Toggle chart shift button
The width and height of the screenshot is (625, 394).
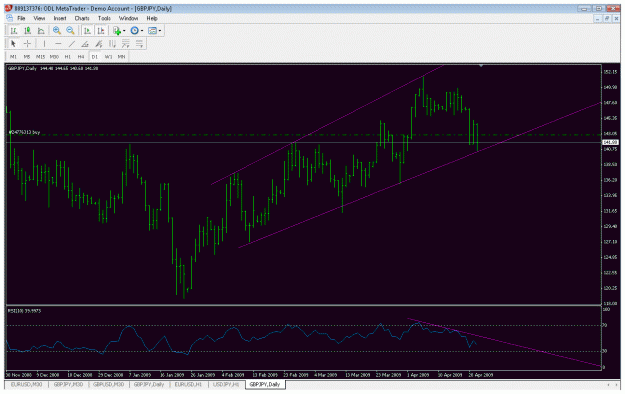click(x=101, y=31)
